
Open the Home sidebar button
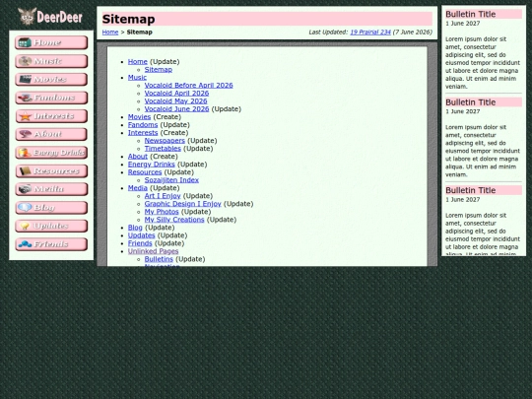point(51,42)
